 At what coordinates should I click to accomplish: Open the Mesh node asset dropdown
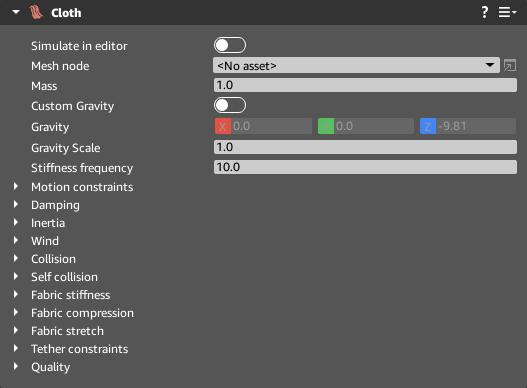[356, 65]
